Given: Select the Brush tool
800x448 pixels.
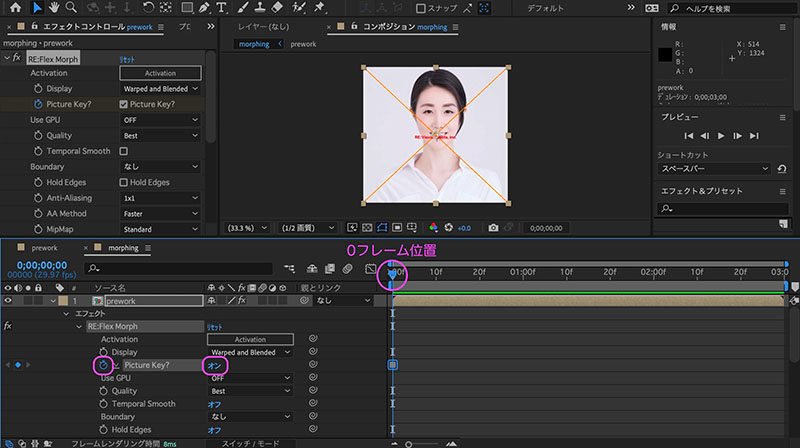Looking at the screenshot, I should (x=243, y=7).
